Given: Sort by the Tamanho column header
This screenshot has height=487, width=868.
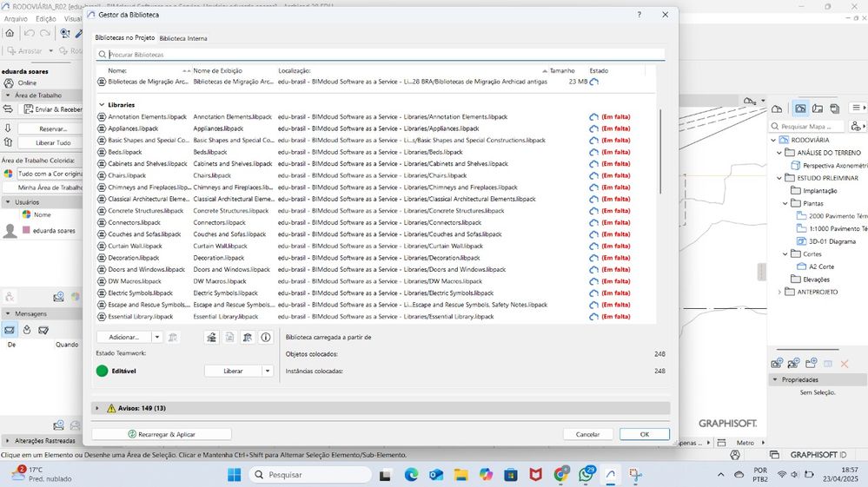Looking at the screenshot, I should point(562,71).
